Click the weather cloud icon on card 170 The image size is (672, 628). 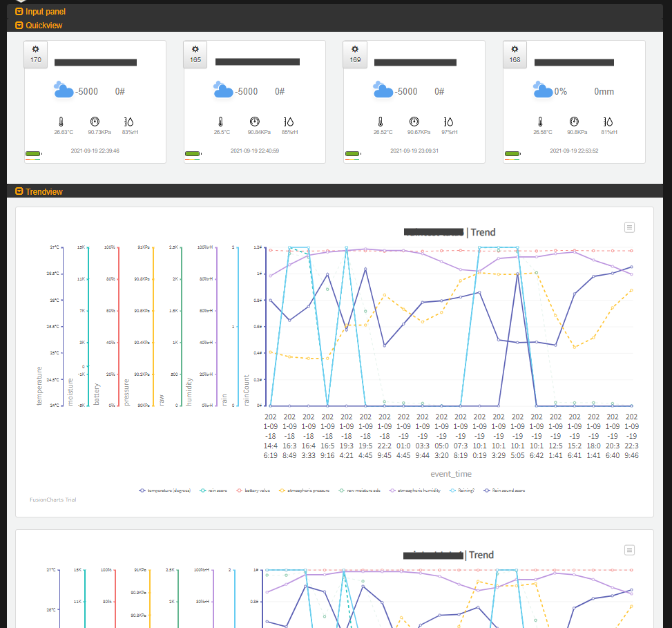pos(64,90)
